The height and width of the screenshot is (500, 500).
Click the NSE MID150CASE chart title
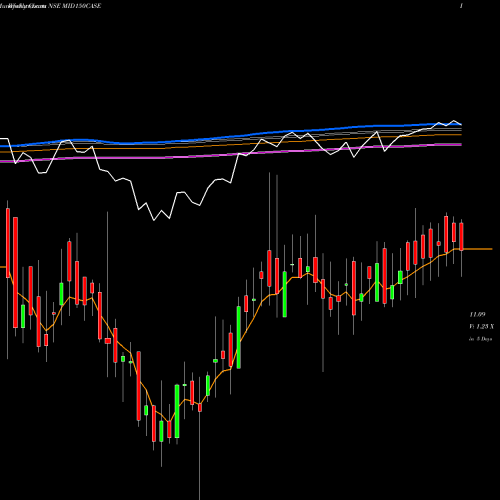pyautogui.click(x=75, y=6)
